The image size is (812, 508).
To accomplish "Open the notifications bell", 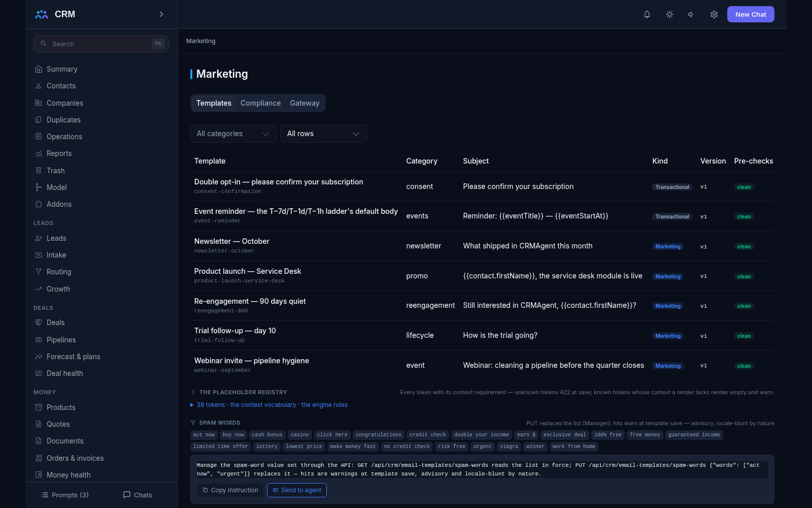I will (x=647, y=14).
